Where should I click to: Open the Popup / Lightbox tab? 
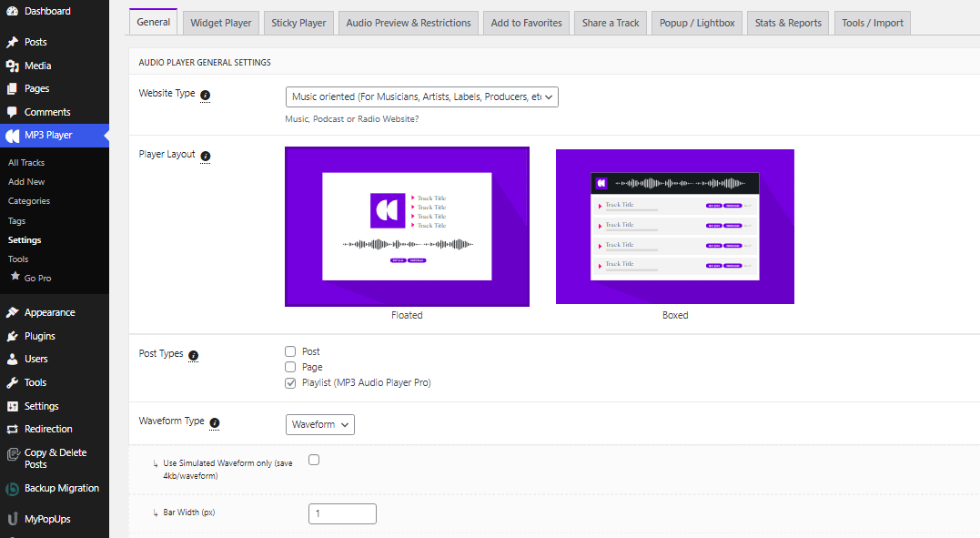tap(697, 23)
